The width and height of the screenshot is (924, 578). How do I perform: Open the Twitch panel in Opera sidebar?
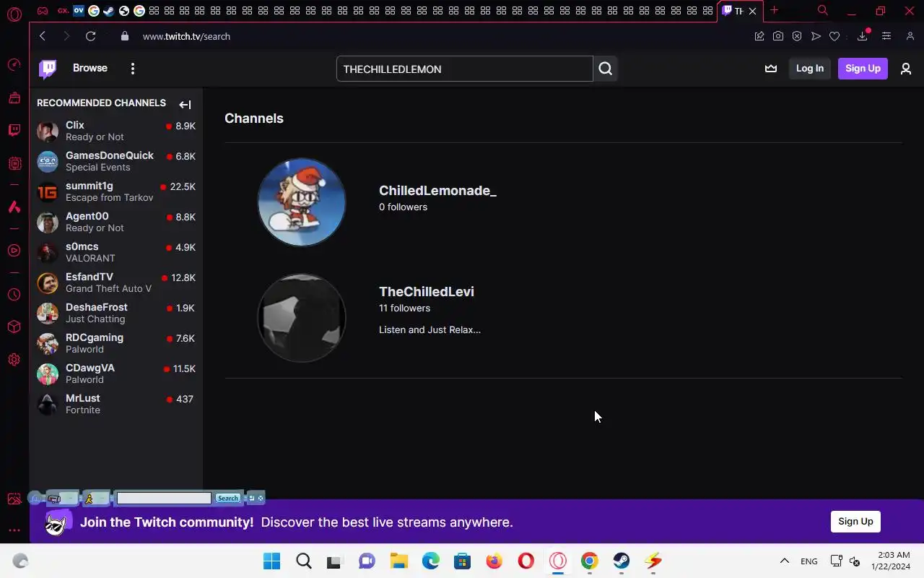pyautogui.click(x=14, y=130)
